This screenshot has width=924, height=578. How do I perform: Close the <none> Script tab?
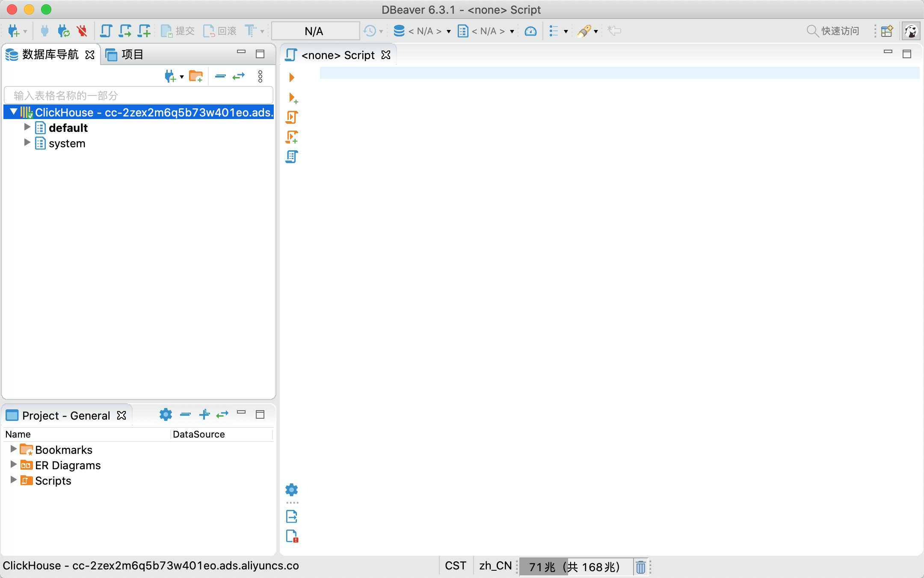pyautogui.click(x=386, y=55)
